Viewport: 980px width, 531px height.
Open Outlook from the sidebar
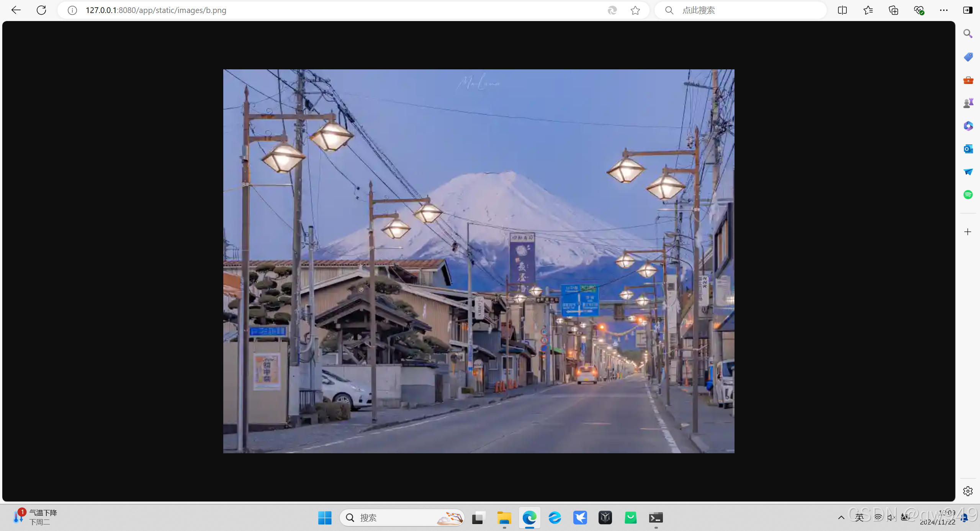(968, 149)
